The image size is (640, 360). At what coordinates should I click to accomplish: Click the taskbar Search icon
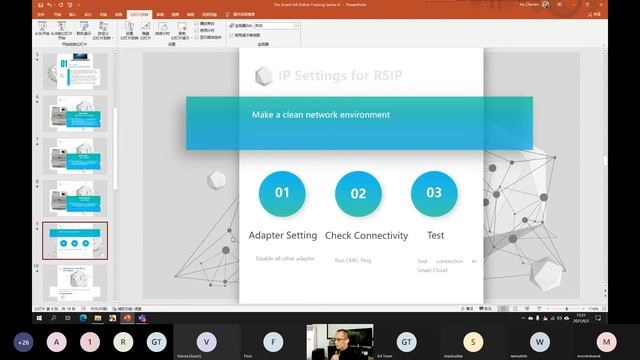pyautogui.click(x=53, y=318)
